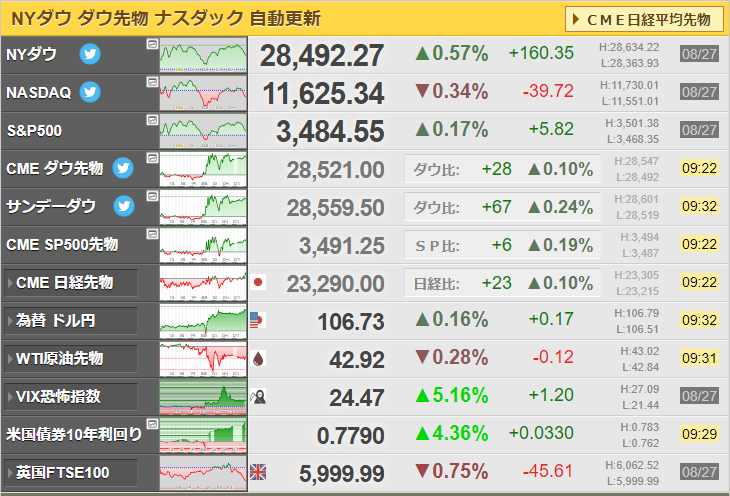Click the ナスダック link in the header
Viewport: 730px width, 496px height.
(199, 19)
